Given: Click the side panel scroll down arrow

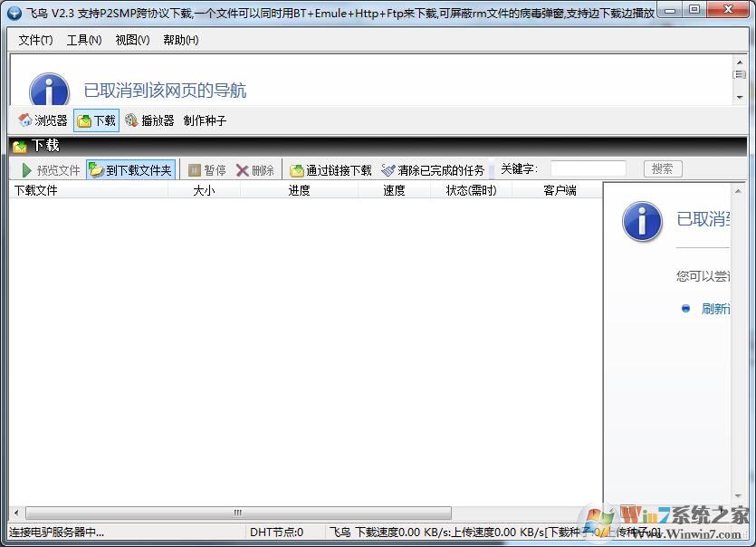Looking at the screenshot, I should [x=738, y=496].
